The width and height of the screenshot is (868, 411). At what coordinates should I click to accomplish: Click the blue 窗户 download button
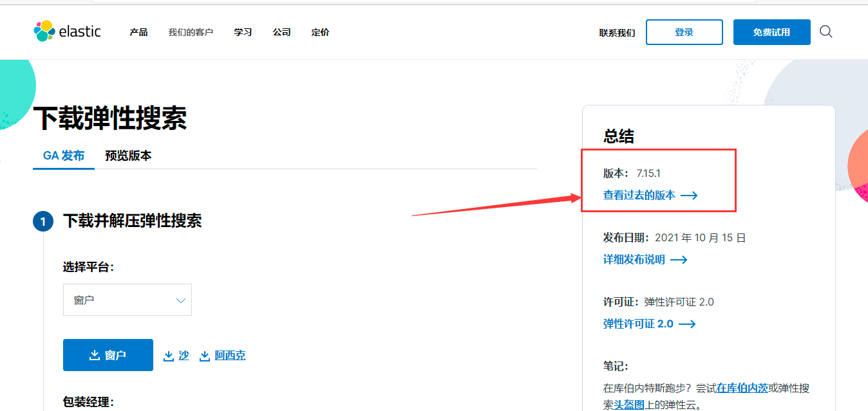pyautogui.click(x=108, y=355)
